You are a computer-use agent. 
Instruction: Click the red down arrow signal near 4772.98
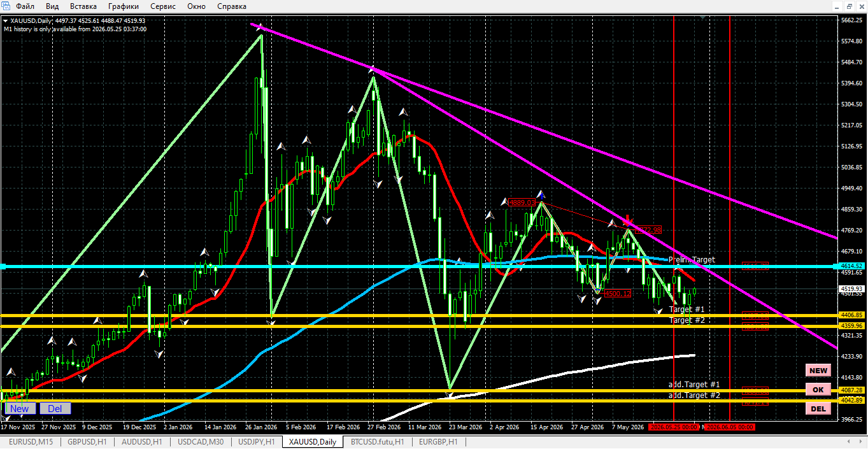628,220
